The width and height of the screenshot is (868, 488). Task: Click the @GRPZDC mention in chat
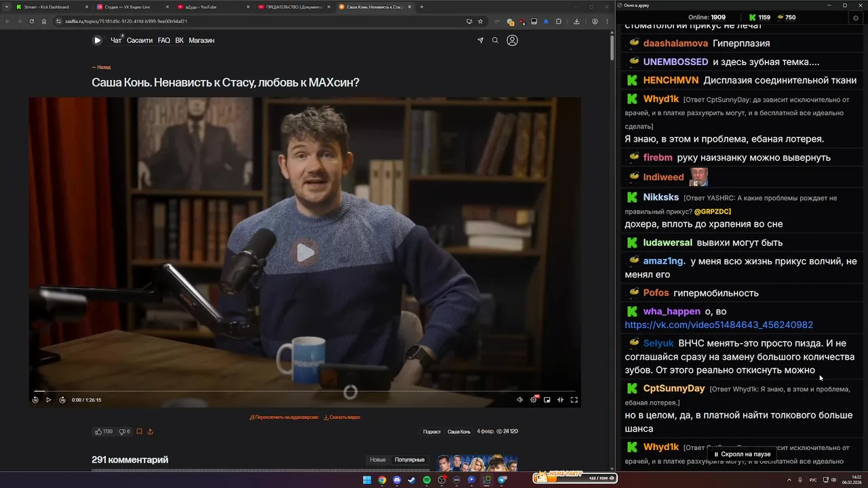click(x=713, y=211)
